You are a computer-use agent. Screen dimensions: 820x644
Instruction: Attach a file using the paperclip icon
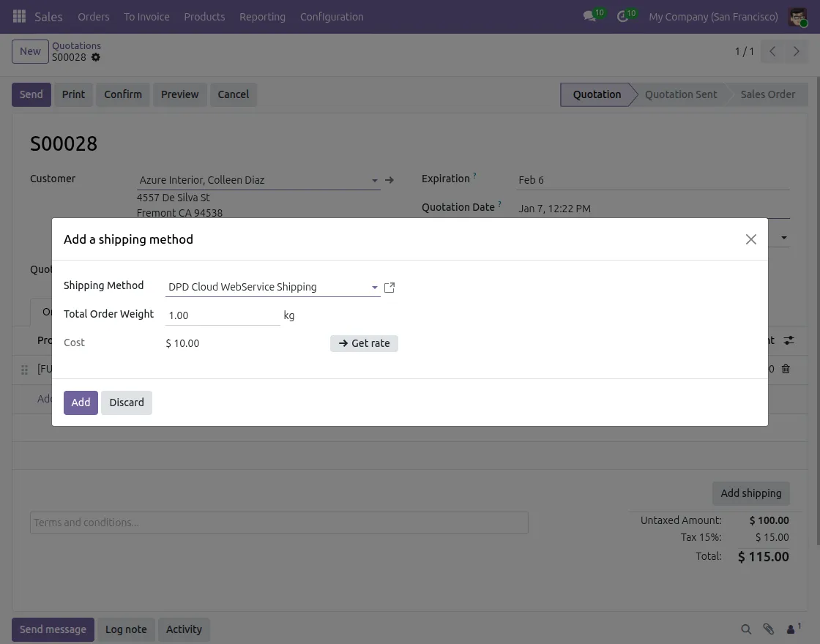(x=768, y=629)
